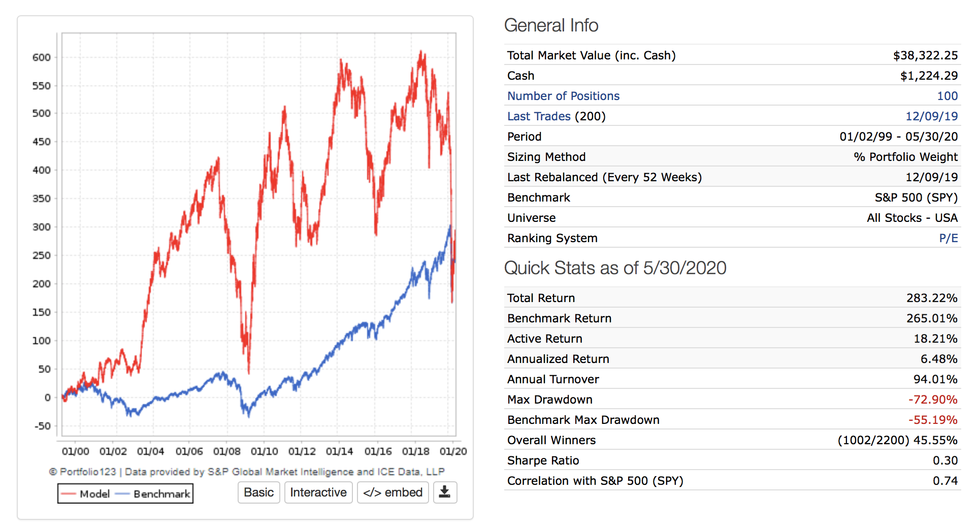The image size is (980, 529).
Task: Click the download chart icon button
Action: pos(445,492)
